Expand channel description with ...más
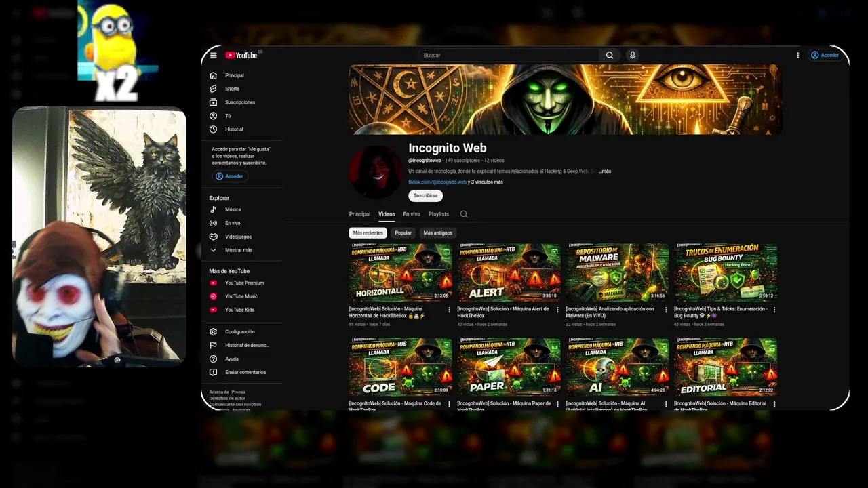 [605, 171]
